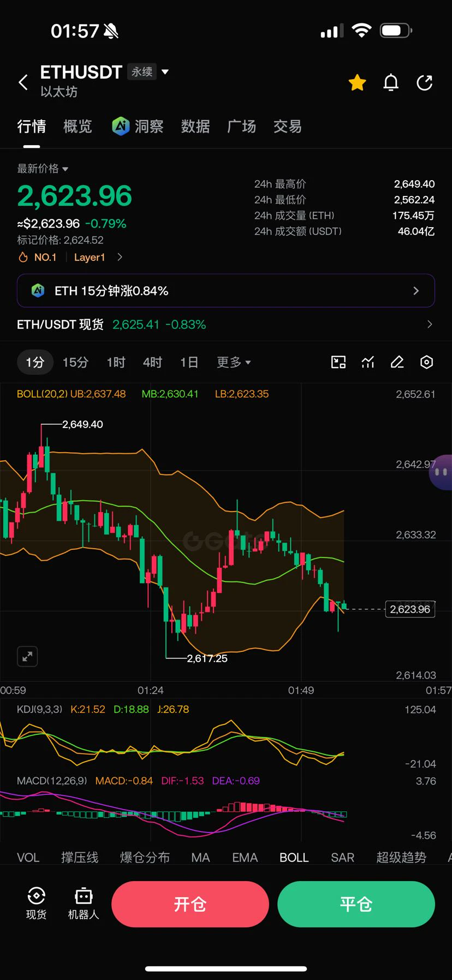Open the ETHUSDT pair selector dropdown arrow
This screenshot has width=452, height=980.
[x=165, y=72]
